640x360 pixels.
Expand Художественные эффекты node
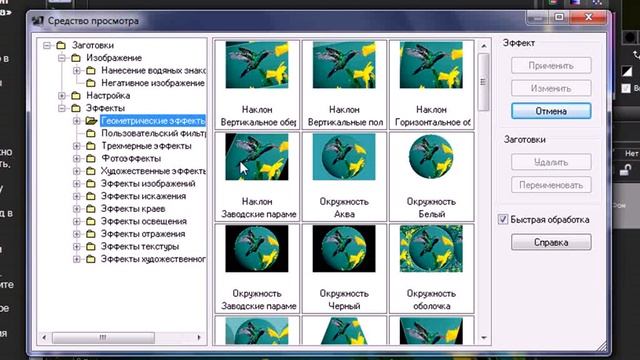tap(77, 171)
